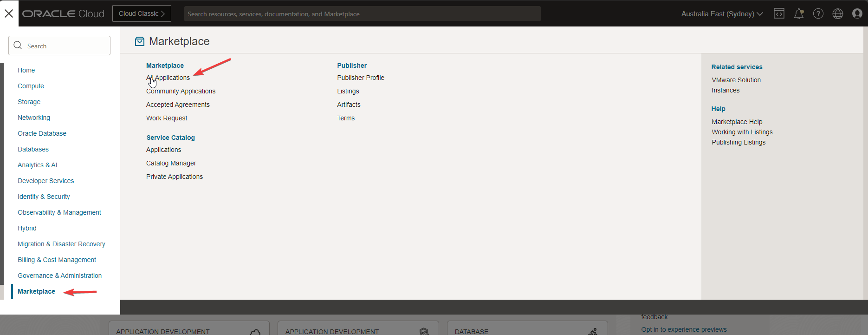The height and width of the screenshot is (335, 868).
Task: Go to Home in the navigation menu
Action: [x=26, y=70]
